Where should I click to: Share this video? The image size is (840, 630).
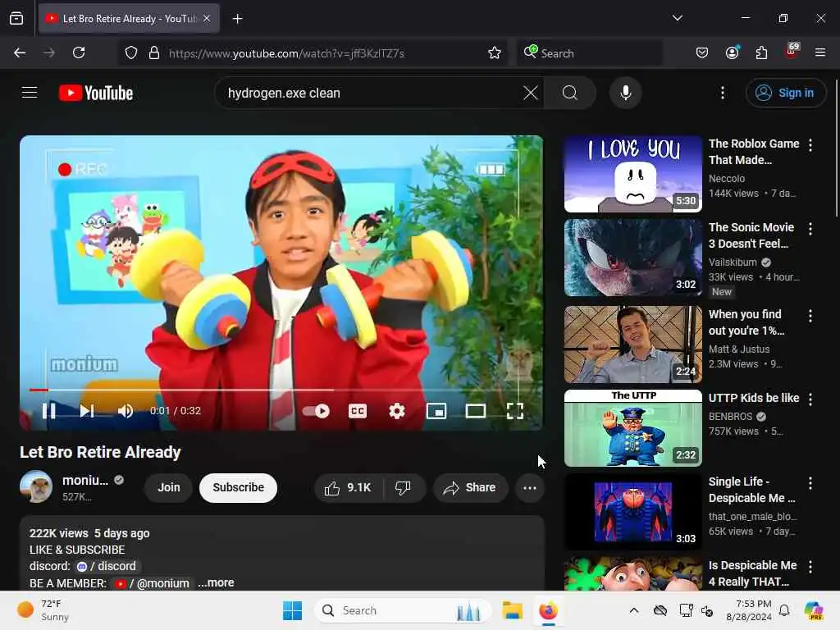pyautogui.click(x=470, y=487)
